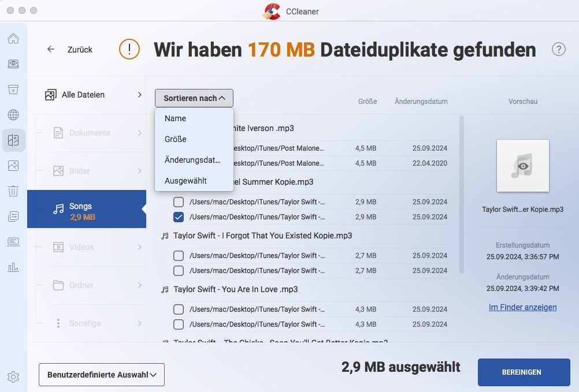Click the music note beside You Are In Love
This screenshot has height=392, width=579.
click(x=165, y=290)
